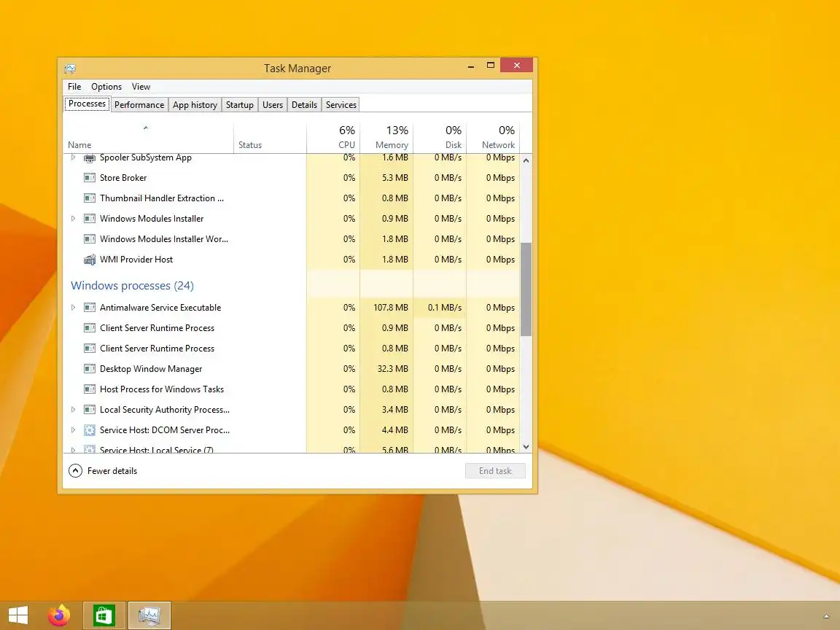Image resolution: width=840 pixels, height=630 pixels.
Task: Select the Store Broker process name
Action: click(123, 178)
